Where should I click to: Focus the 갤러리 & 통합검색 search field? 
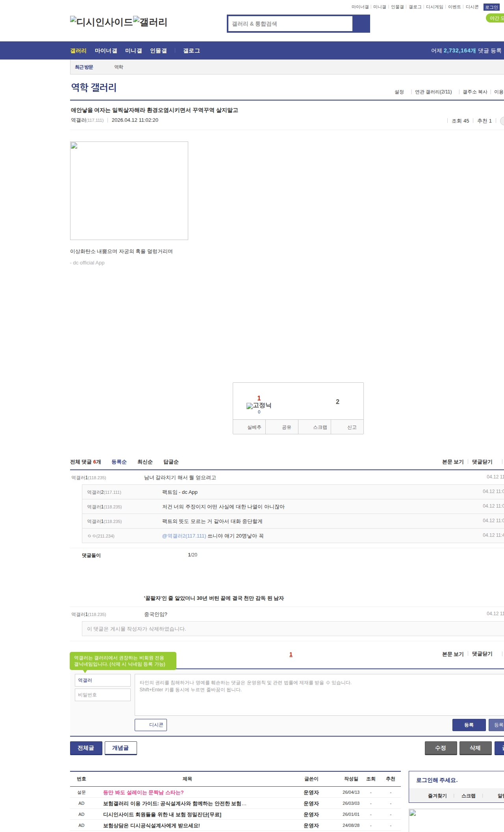click(291, 24)
